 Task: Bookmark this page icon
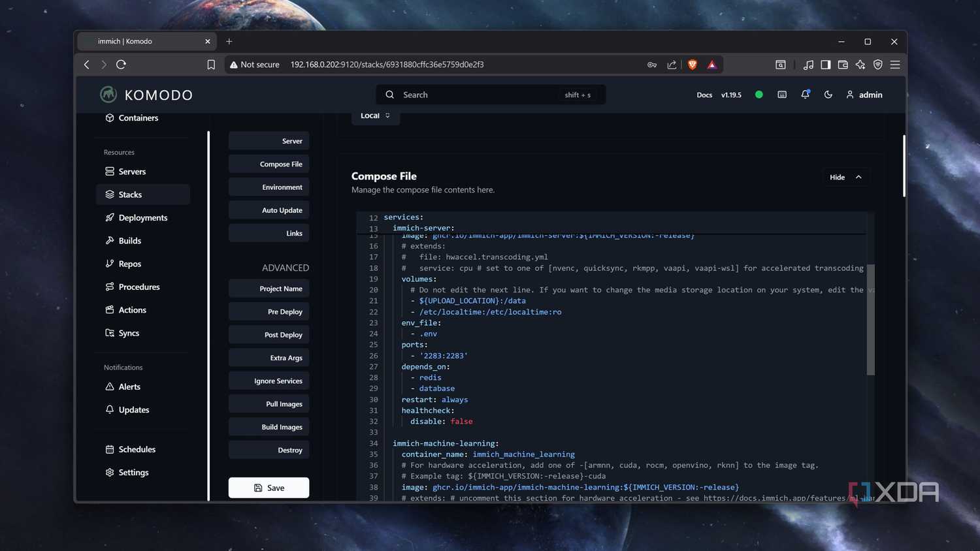pyautogui.click(x=211, y=65)
